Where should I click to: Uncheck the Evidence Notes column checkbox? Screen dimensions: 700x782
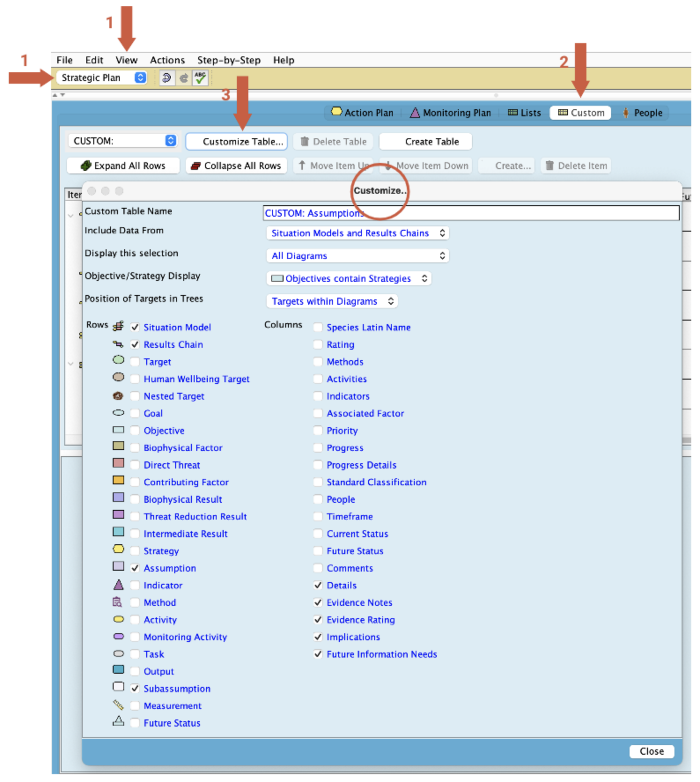pos(318,602)
